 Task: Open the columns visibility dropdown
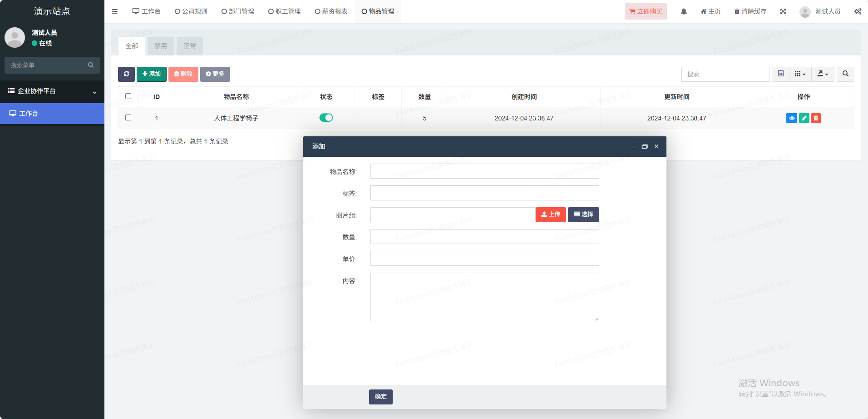[x=800, y=74]
